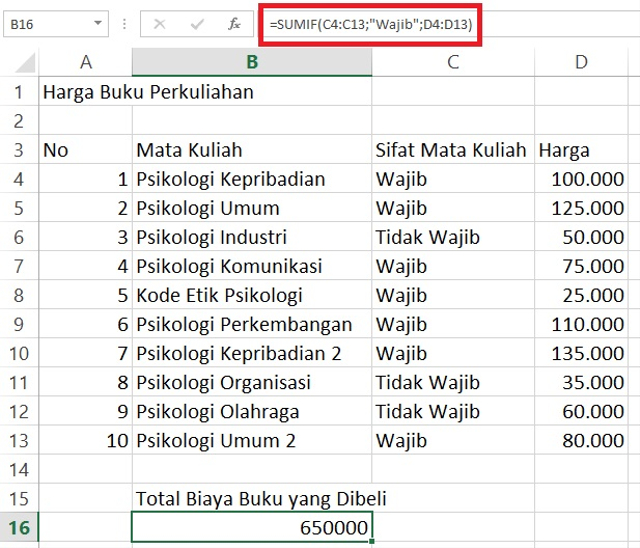Select cell 'Psikologi Olahraga'
The width and height of the screenshot is (640, 548).
252,411
